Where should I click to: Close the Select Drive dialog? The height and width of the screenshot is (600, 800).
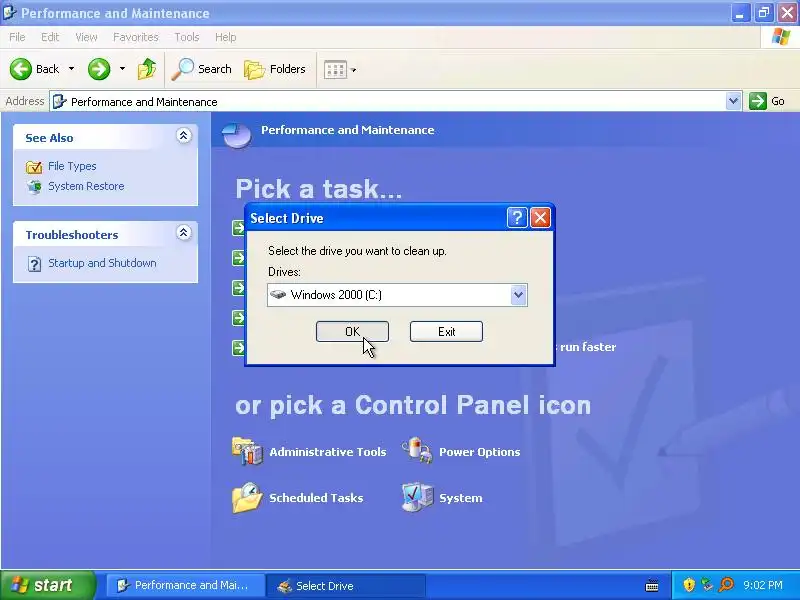click(540, 218)
